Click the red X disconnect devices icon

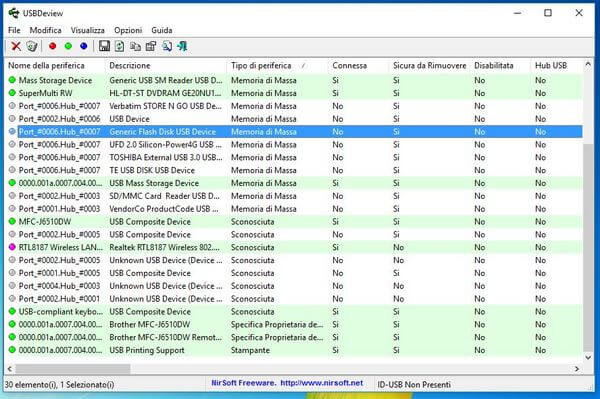(16, 46)
